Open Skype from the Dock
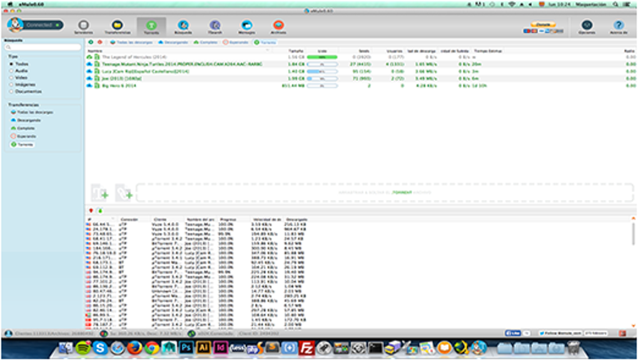 coord(100,348)
